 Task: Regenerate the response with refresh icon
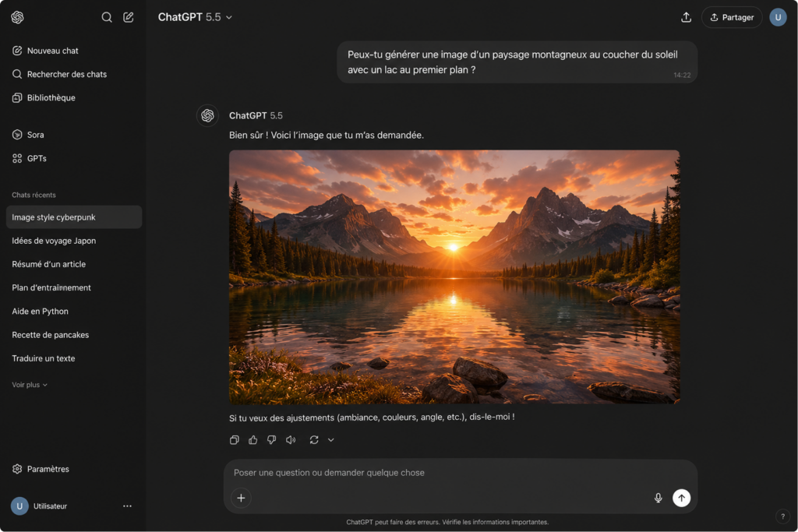pyautogui.click(x=314, y=439)
